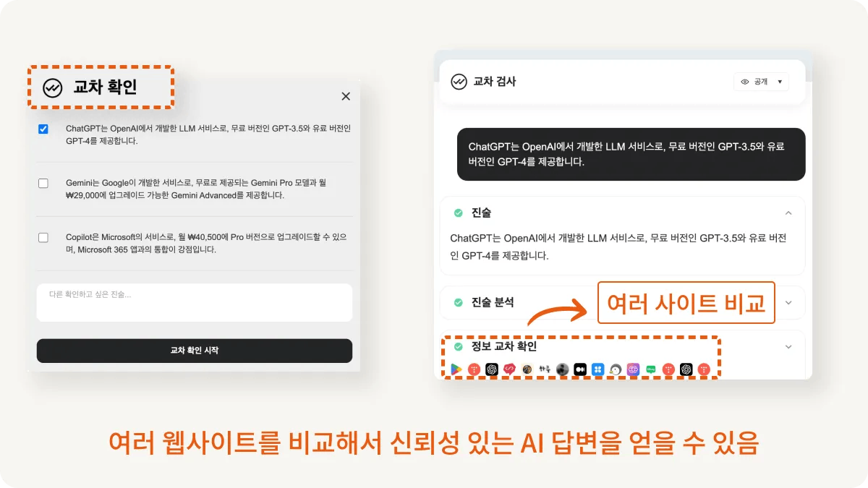Click the 다른 확인하고 싶은 진술 input field
Screen dimensions: 868x488
[x=195, y=302]
